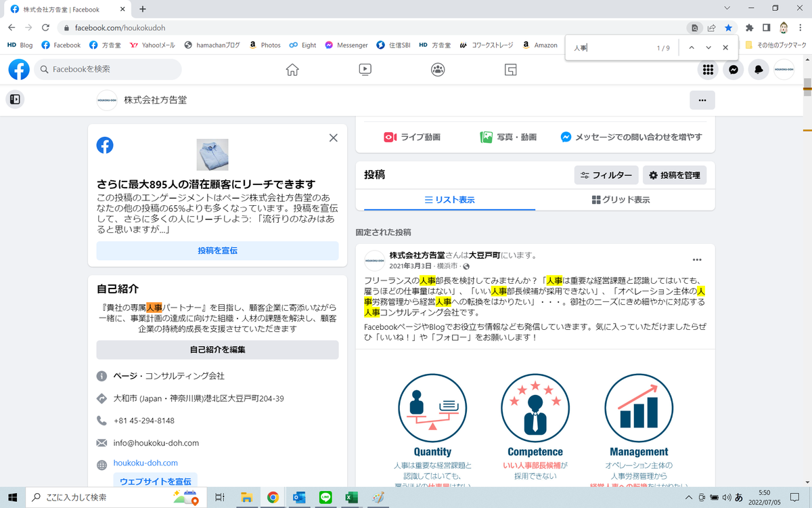Go to previous find match arrow
The width and height of the screenshot is (812, 508).
691,48
